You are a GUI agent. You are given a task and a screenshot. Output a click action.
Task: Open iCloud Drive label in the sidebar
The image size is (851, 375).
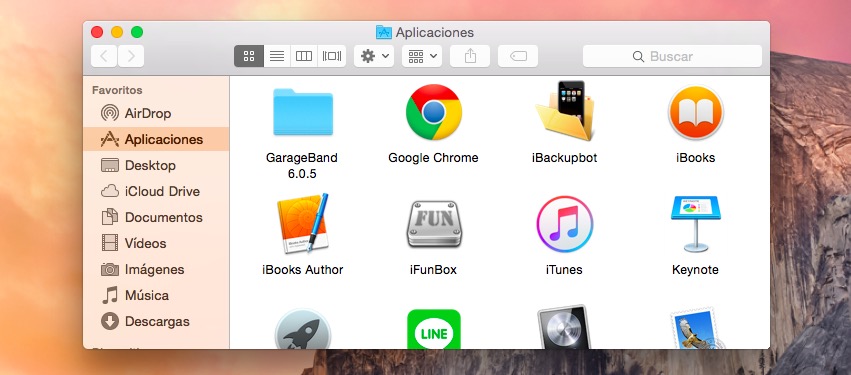[x=162, y=191]
